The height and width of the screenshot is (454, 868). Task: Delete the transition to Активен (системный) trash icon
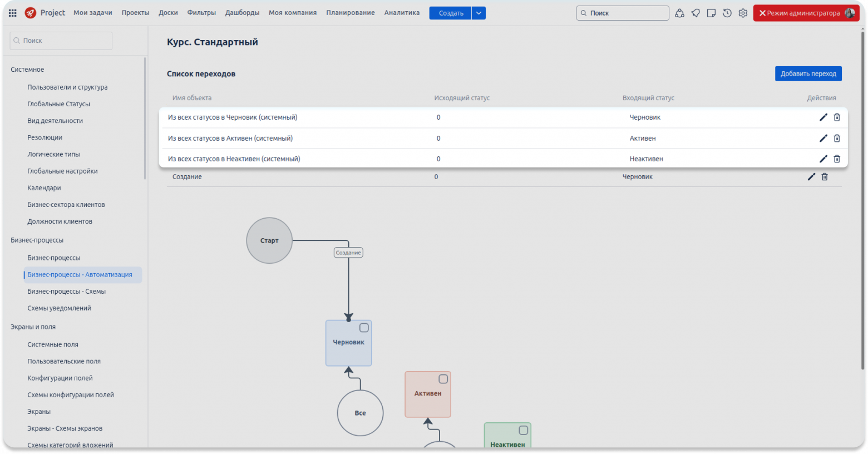(837, 139)
